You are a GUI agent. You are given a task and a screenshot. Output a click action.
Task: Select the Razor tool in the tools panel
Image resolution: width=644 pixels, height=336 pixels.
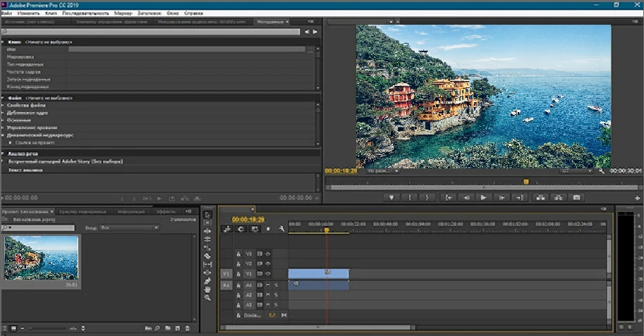click(x=207, y=256)
